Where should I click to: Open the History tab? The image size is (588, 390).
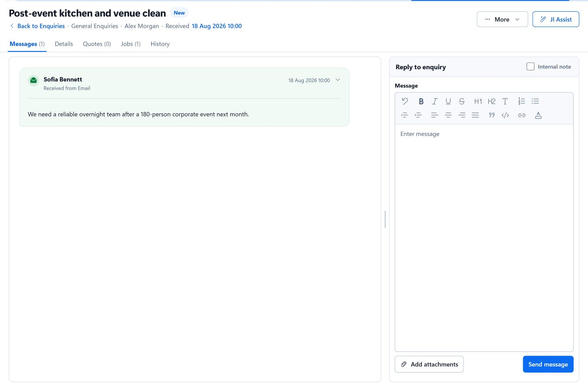(x=160, y=44)
